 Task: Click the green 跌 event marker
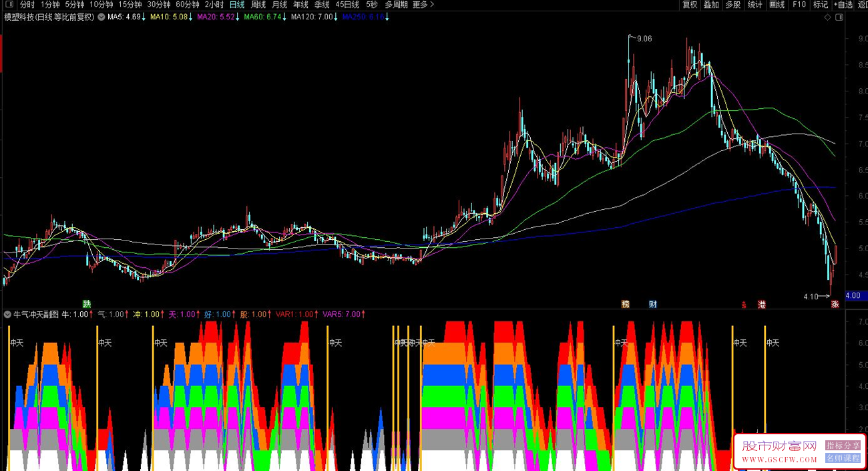coord(86,304)
